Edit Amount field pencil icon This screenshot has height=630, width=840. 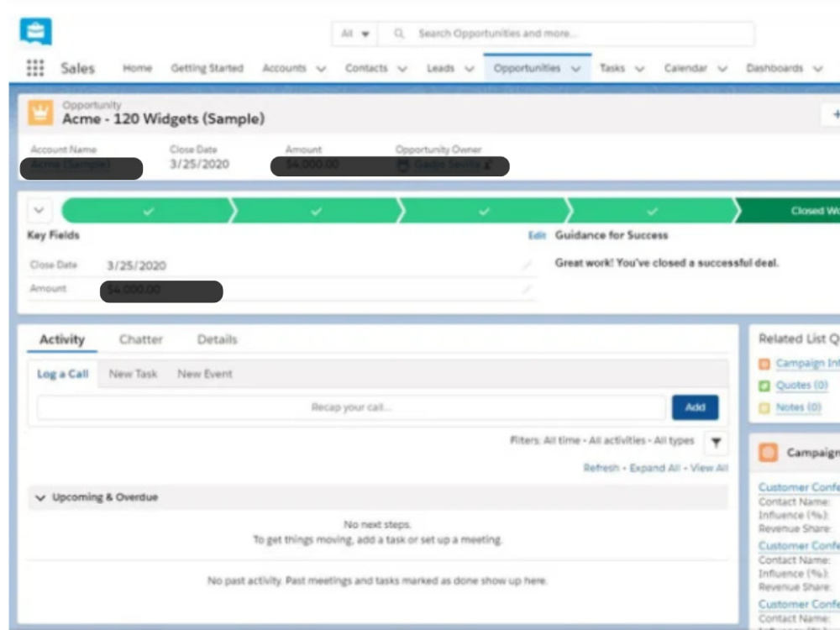click(x=528, y=289)
